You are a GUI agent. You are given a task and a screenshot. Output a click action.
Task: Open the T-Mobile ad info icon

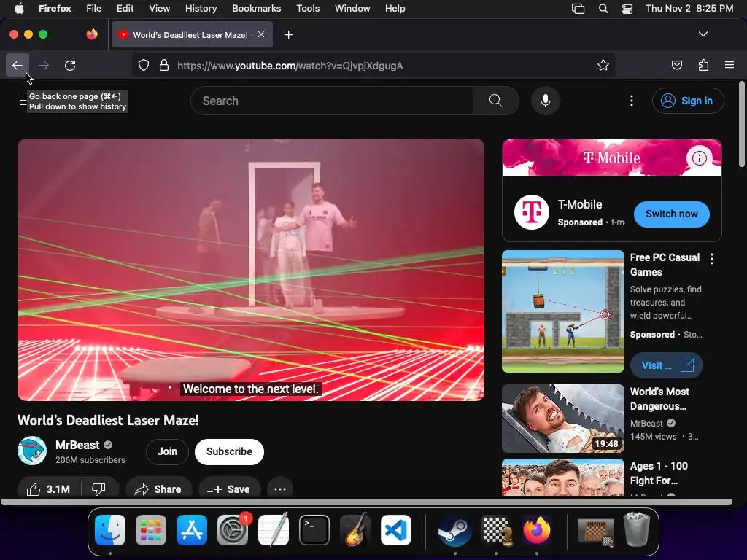[700, 158]
